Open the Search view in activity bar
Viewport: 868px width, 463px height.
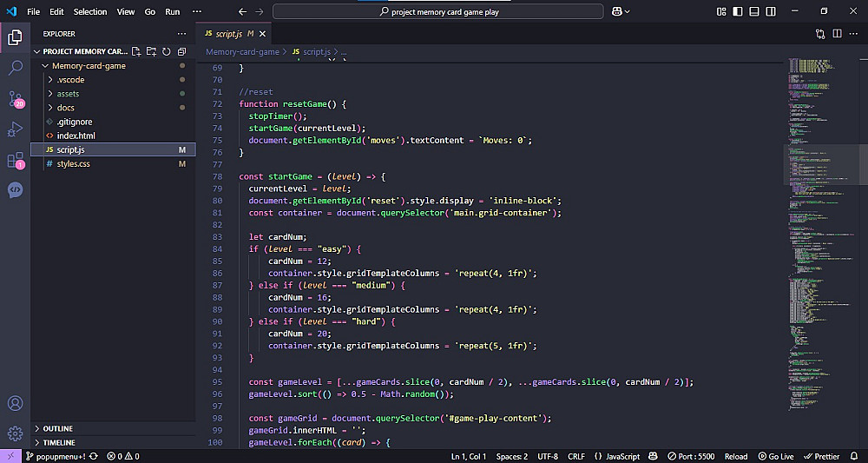click(x=15, y=68)
